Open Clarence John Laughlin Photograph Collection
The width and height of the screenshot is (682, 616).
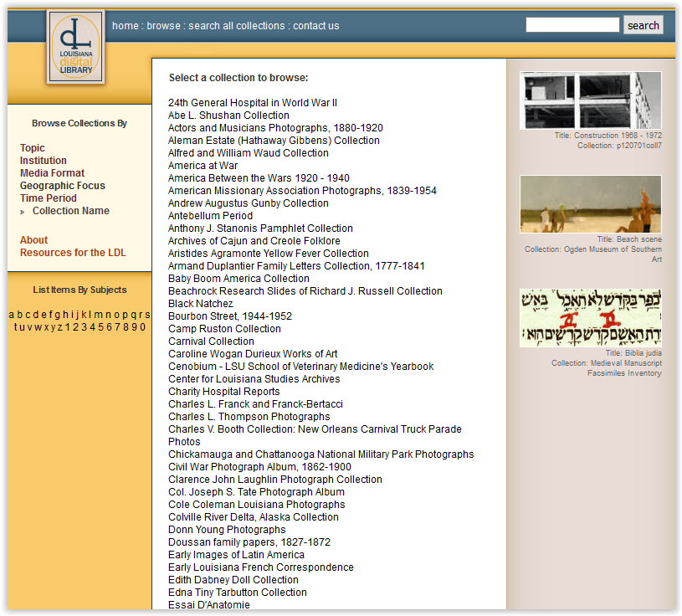[x=275, y=480]
